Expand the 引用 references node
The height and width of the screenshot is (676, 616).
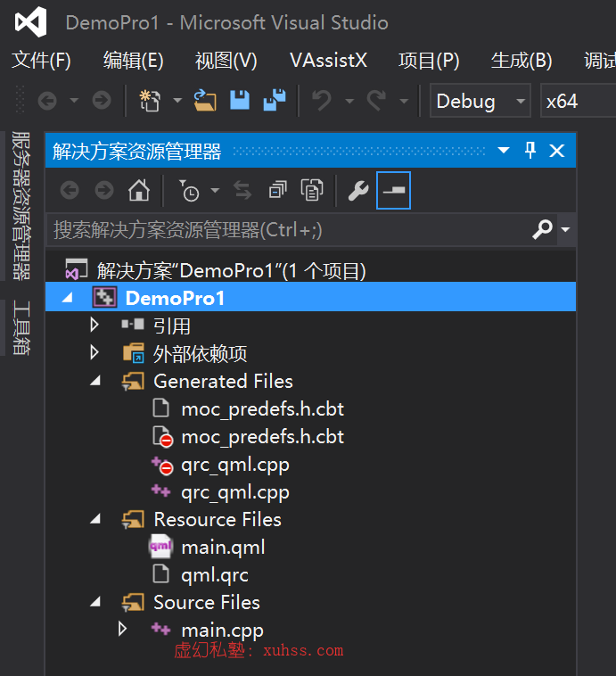tap(94, 325)
